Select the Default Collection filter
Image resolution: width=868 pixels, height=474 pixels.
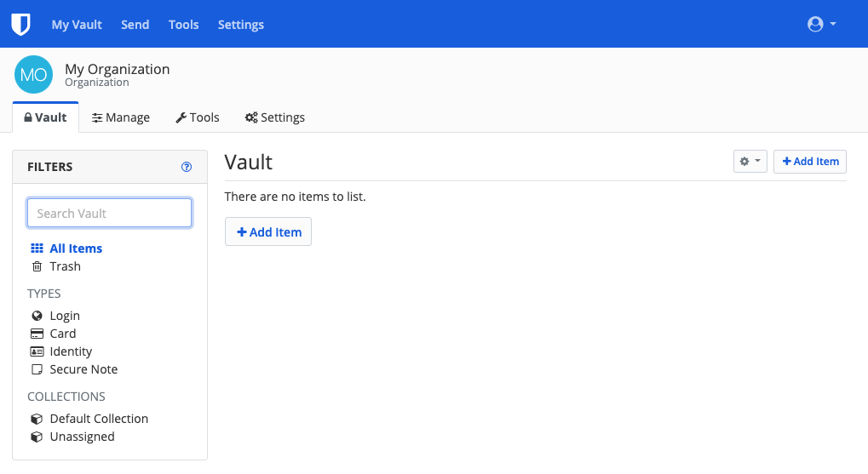pos(99,419)
